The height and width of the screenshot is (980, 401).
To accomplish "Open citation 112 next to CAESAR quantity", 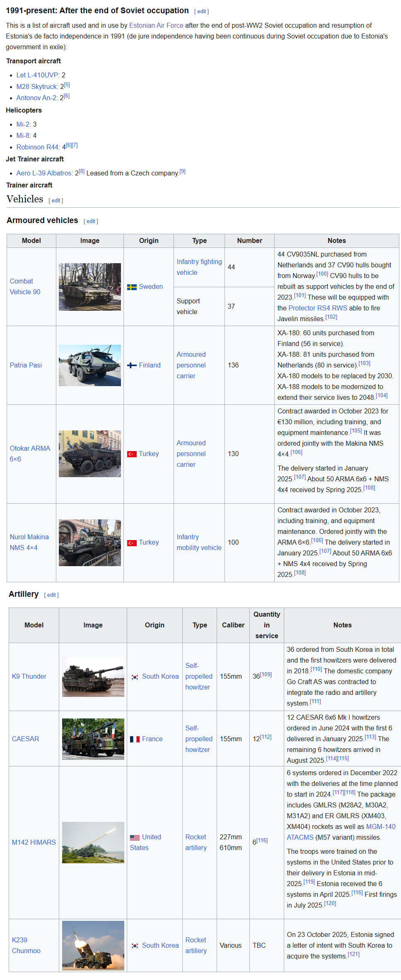I will point(266,737).
